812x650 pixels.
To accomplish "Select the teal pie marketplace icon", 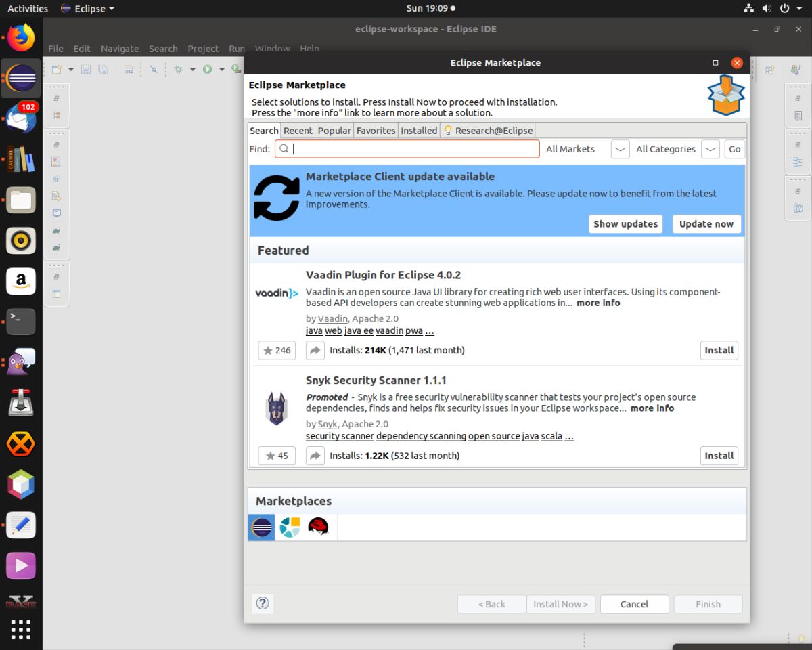I will [x=290, y=527].
